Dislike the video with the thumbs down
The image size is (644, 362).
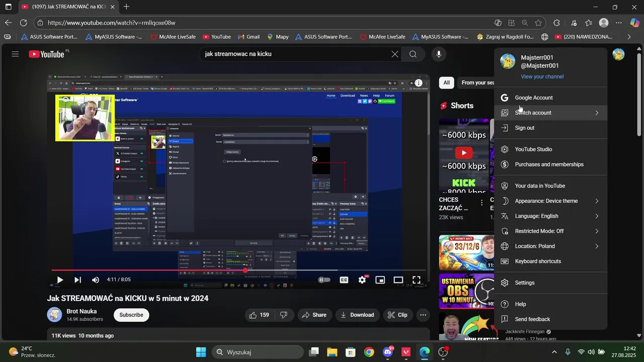pyautogui.click(x=284, y=315)
